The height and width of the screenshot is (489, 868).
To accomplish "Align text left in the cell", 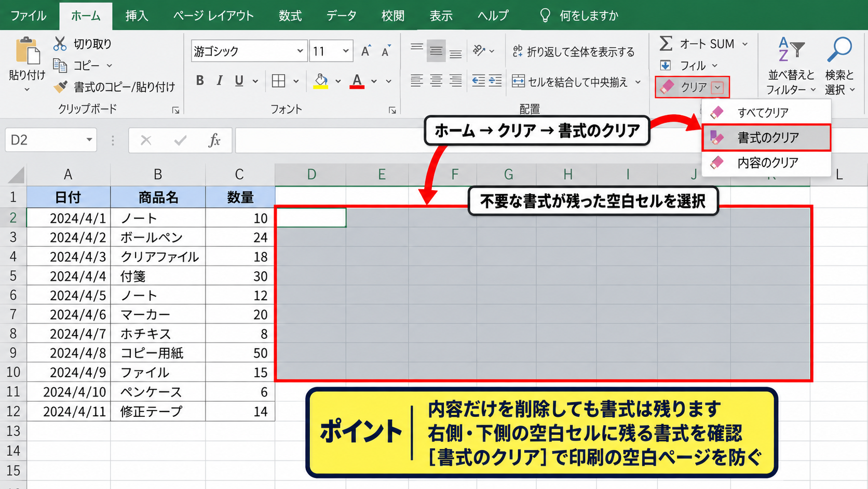I will point(416,81).
